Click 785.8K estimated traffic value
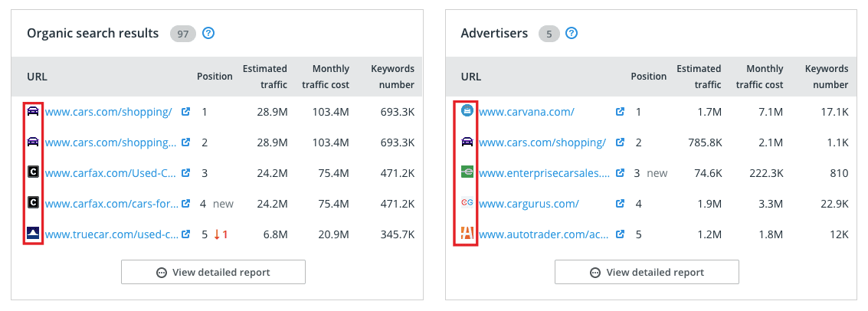 tap(706, 142)
